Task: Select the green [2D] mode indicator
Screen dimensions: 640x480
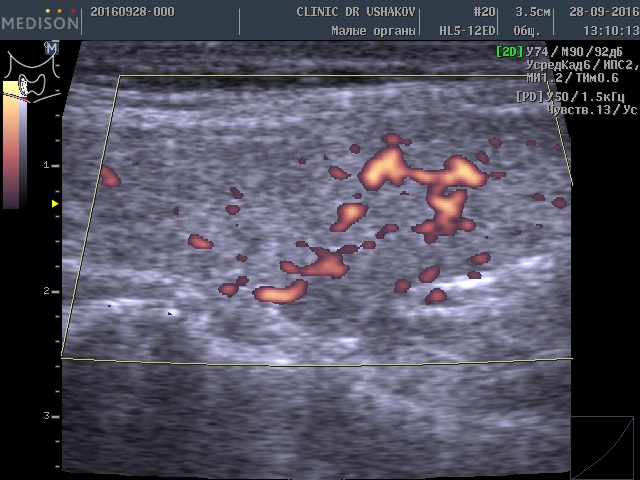Action: click(x=509, y=51)
